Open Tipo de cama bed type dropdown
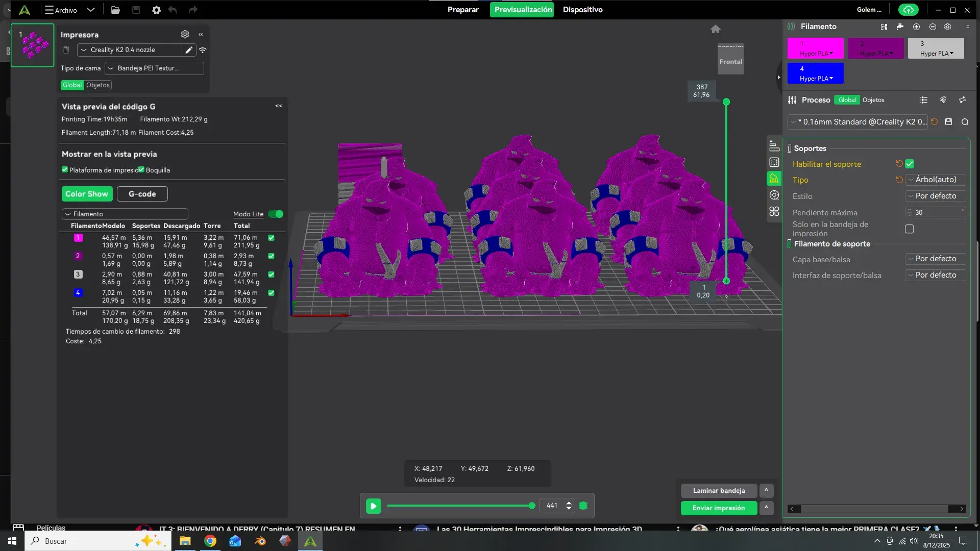 (x=154, y=68)
